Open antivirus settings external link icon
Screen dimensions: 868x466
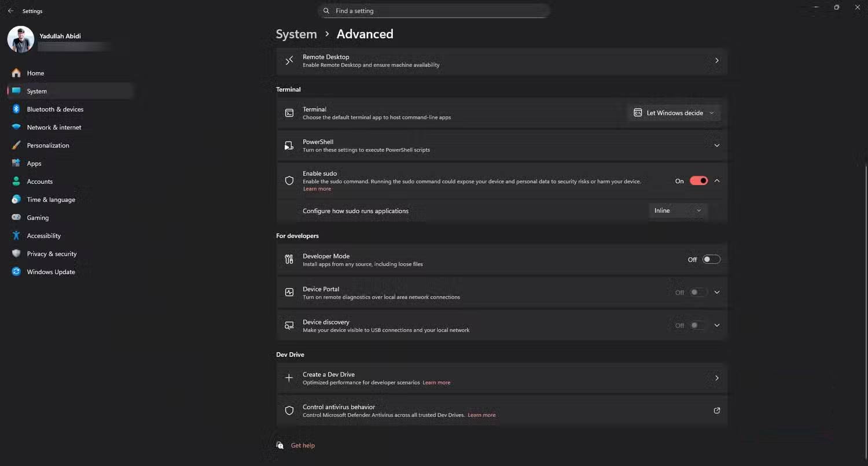click(717, 410)
